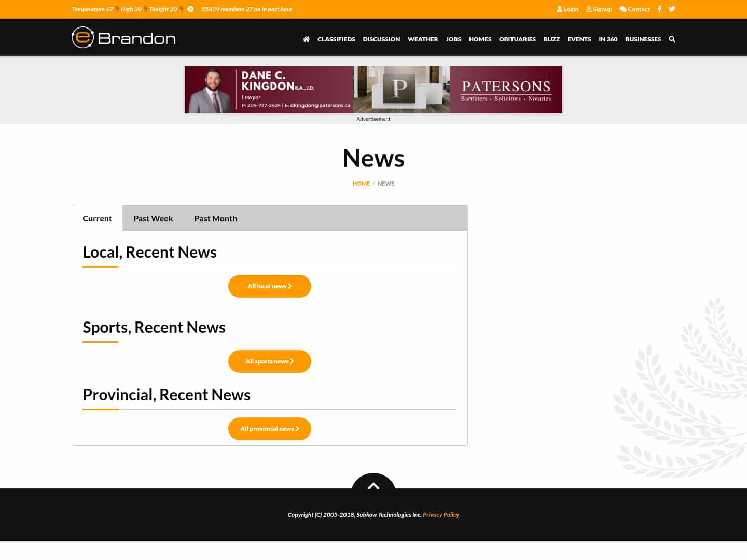
Task: Click the Sobkow Technologies copyright text
Action: [x=355, y=515]
